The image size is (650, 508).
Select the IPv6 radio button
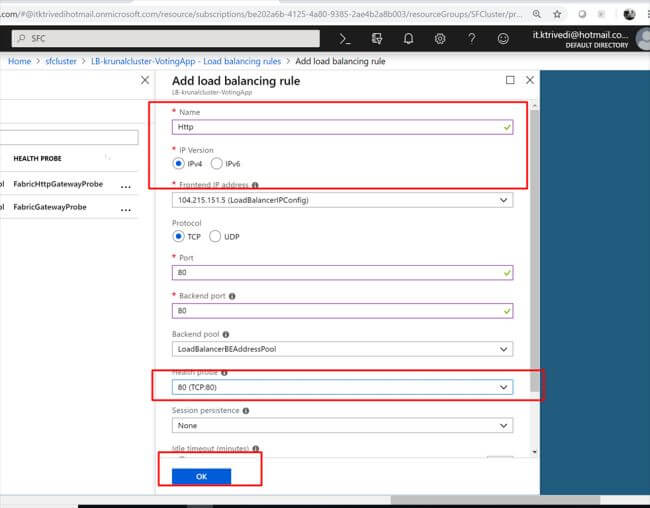coord(216,163)
